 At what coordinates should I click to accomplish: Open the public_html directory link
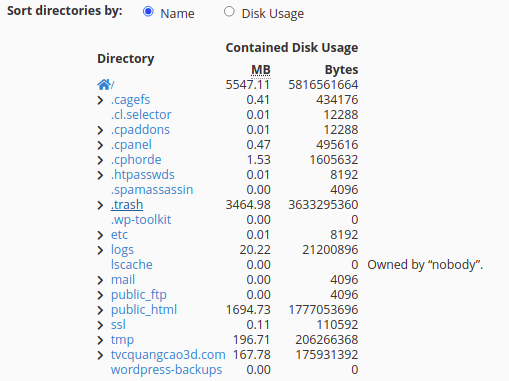coord(144,310)
